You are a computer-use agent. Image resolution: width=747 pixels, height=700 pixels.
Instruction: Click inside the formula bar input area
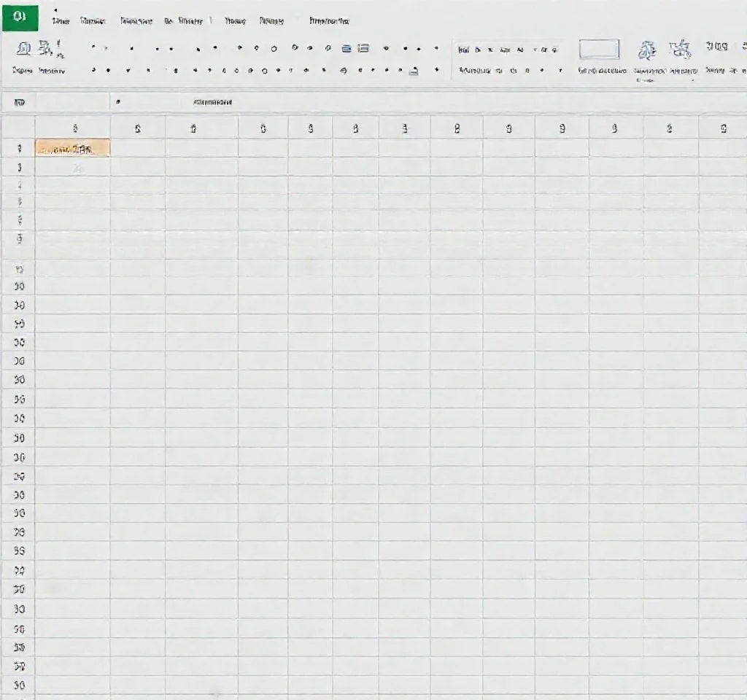pos(438,103)
